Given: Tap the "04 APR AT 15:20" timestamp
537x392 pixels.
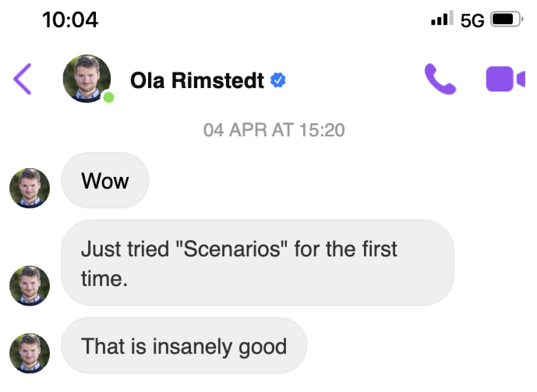Looking at the screenshot, I should point(274,130).
